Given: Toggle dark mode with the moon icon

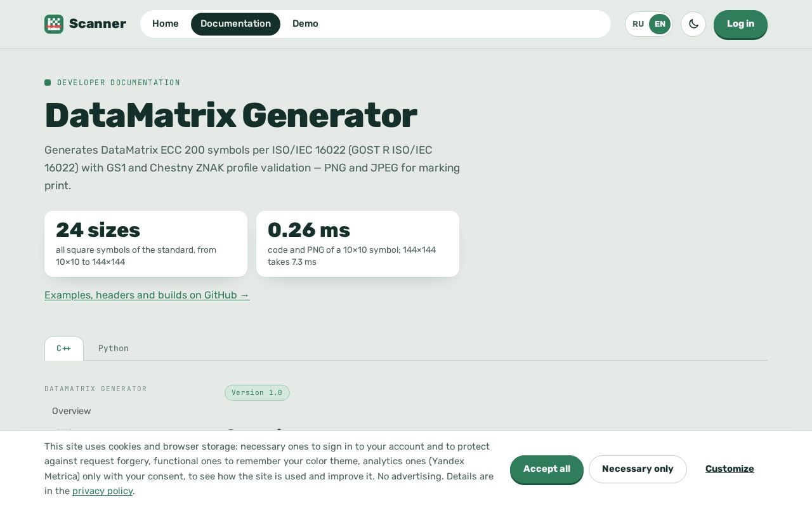Looking at the screenshot, I should 693,24.
